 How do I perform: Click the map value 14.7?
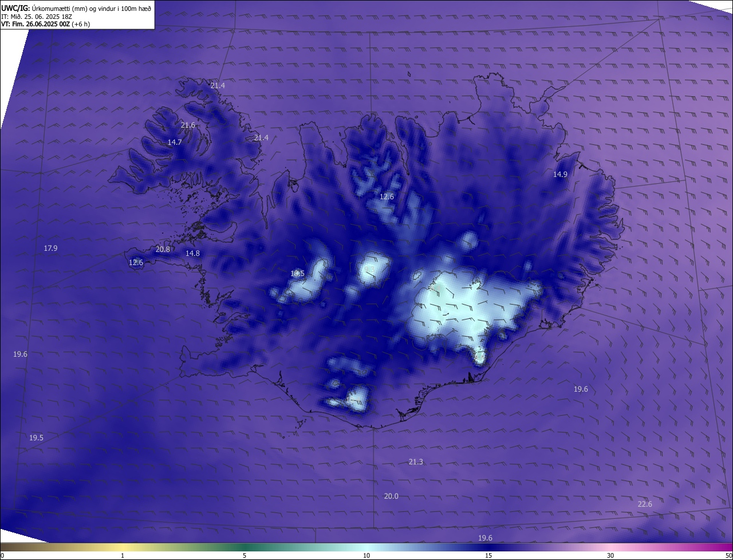tap(175, 142)
